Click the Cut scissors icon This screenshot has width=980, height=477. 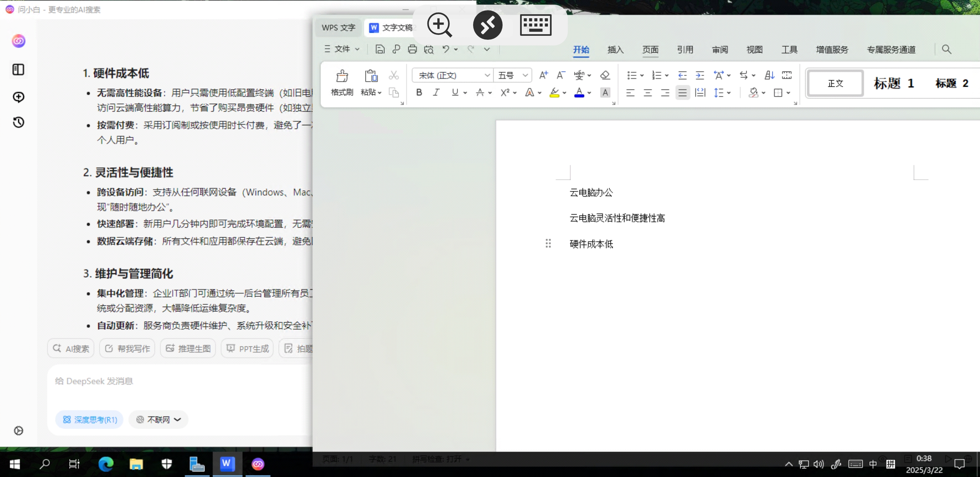(394, 75)
